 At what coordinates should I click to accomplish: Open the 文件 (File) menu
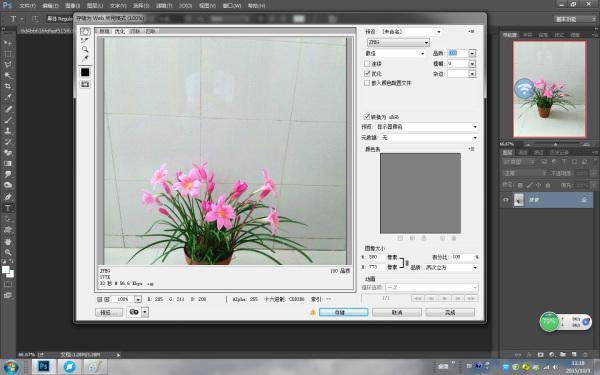click(27, 6)
